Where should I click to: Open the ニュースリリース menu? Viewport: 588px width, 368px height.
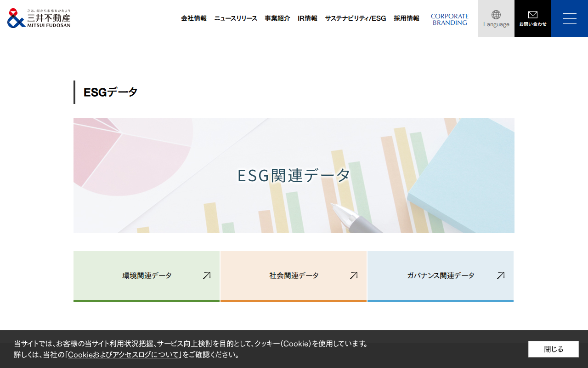click(236, 18)
